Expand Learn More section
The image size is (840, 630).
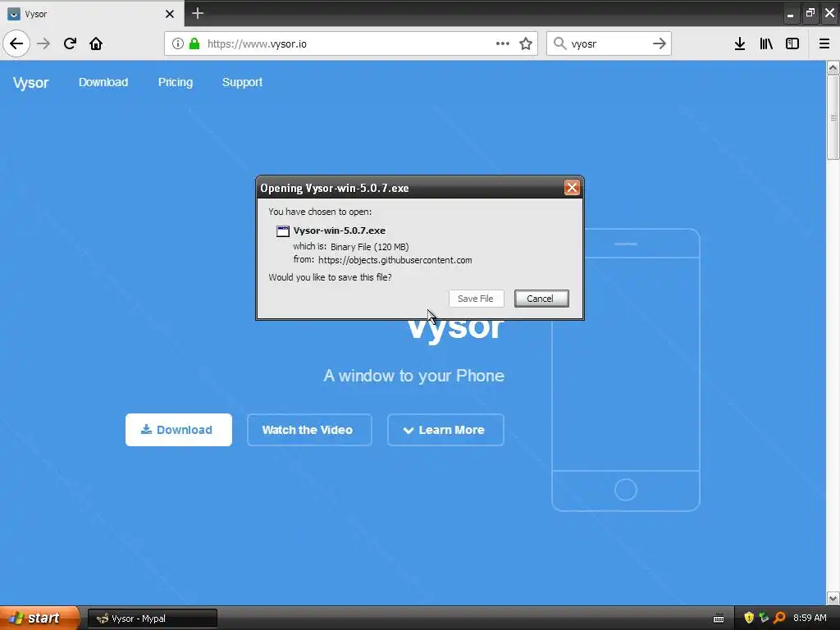445,430
